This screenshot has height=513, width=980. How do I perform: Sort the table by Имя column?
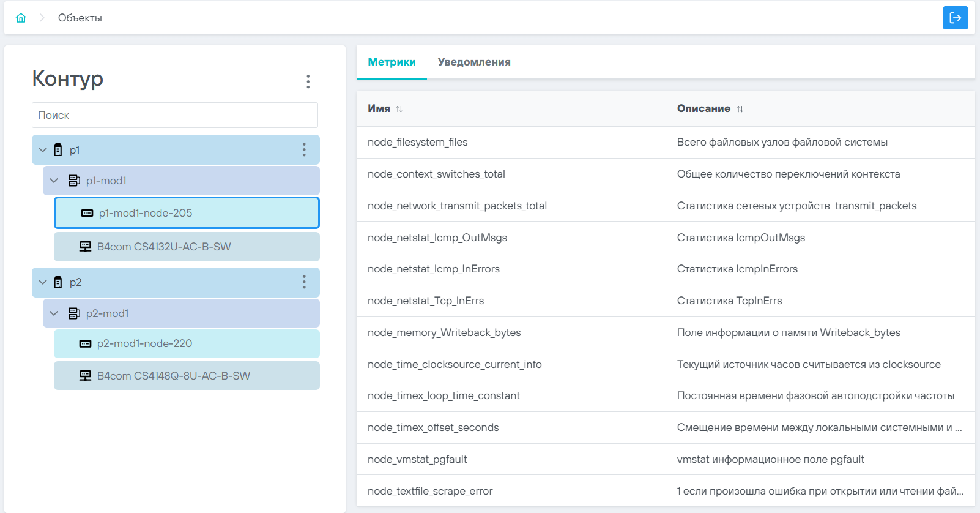(399, 109)
